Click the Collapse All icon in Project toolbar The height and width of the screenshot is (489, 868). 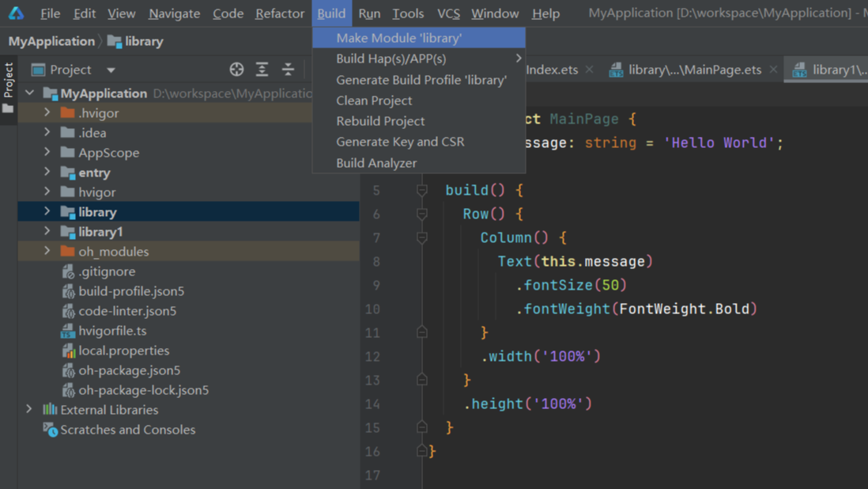coord(288,69)
